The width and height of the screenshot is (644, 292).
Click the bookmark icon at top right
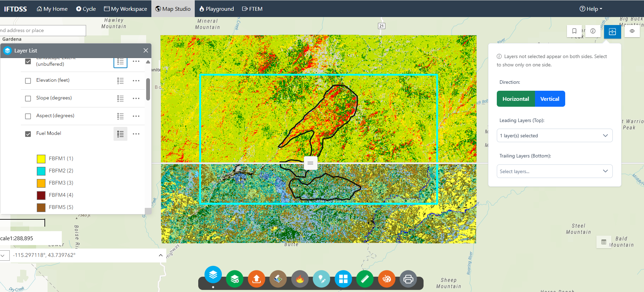[x=574, y=31]
